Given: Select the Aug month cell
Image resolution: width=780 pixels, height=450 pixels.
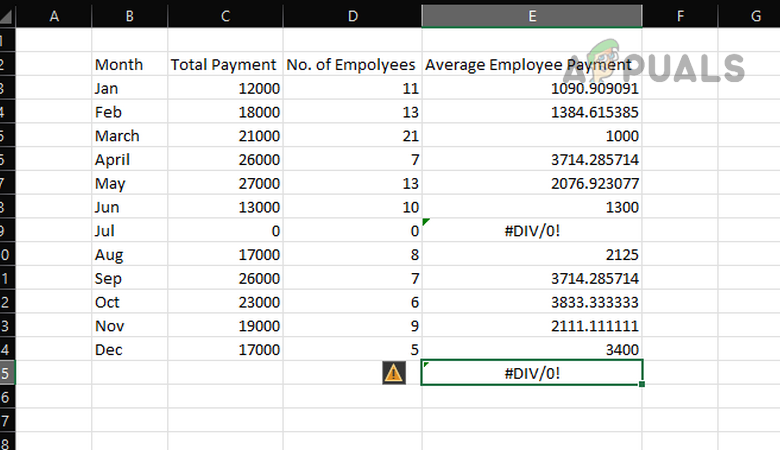Looking at the screenshot, I should click(130, 255).
